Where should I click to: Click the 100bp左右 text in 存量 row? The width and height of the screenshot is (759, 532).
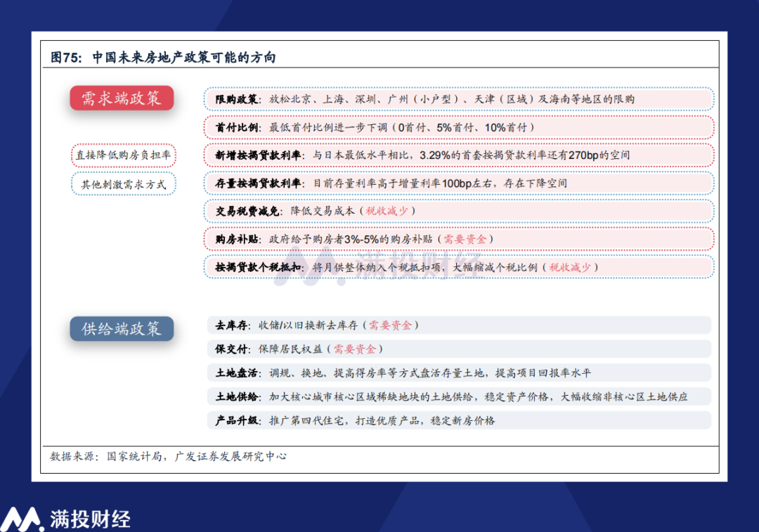click(467, 183)
